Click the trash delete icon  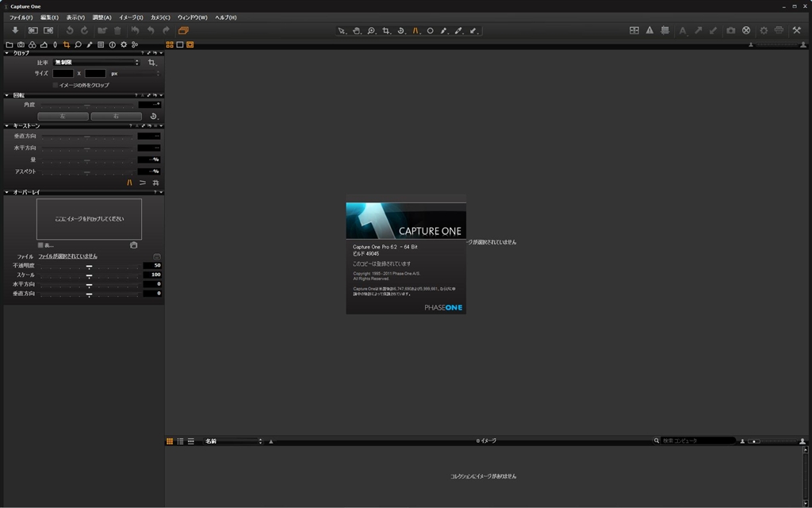117,31
